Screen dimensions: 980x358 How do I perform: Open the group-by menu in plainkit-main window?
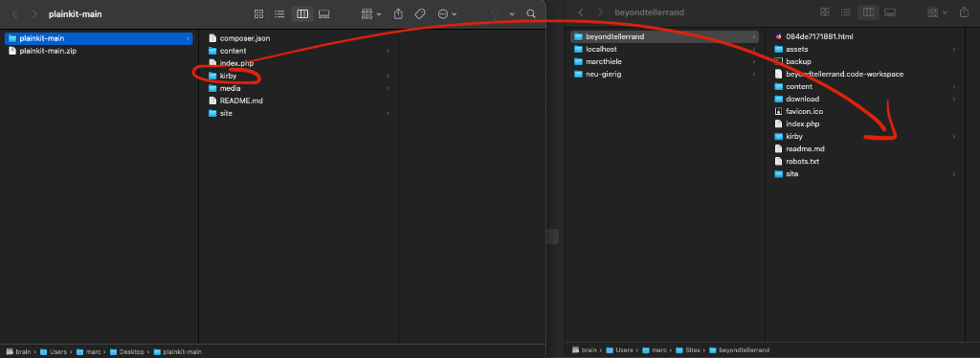pyautogui.click(x=371, y=13)
